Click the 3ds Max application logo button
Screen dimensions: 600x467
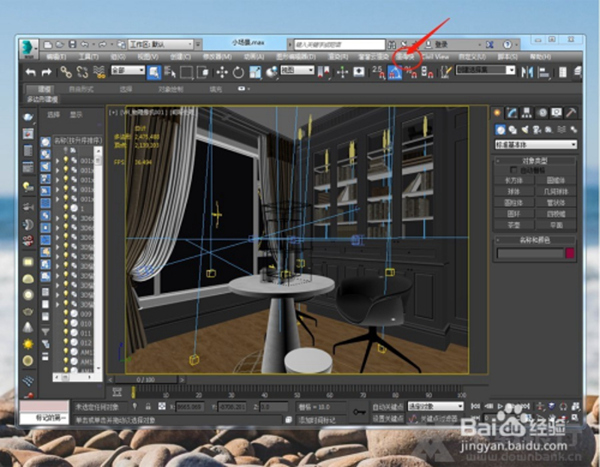pos(30,46)
